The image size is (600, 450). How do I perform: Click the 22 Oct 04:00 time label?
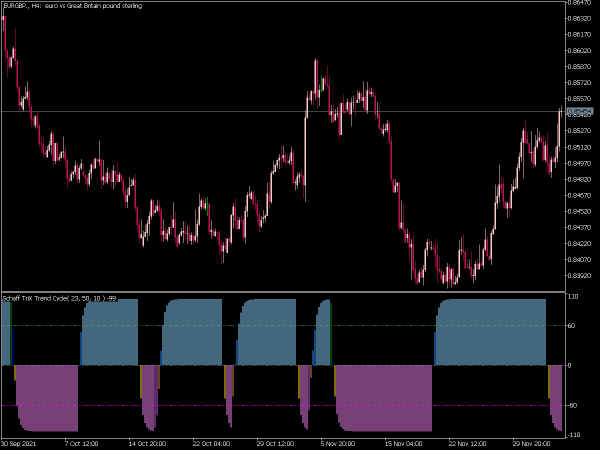pyautogui.click(x=211, y=443)
